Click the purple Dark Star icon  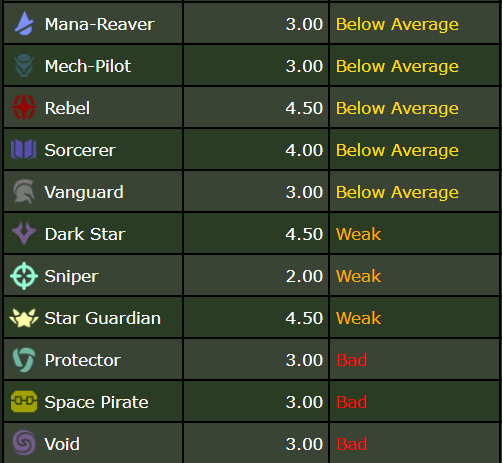coord(24,233)
